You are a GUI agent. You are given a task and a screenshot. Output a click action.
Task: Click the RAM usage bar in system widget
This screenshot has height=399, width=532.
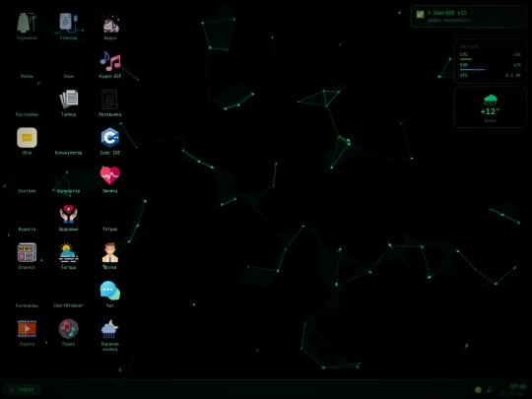point(491,70)
